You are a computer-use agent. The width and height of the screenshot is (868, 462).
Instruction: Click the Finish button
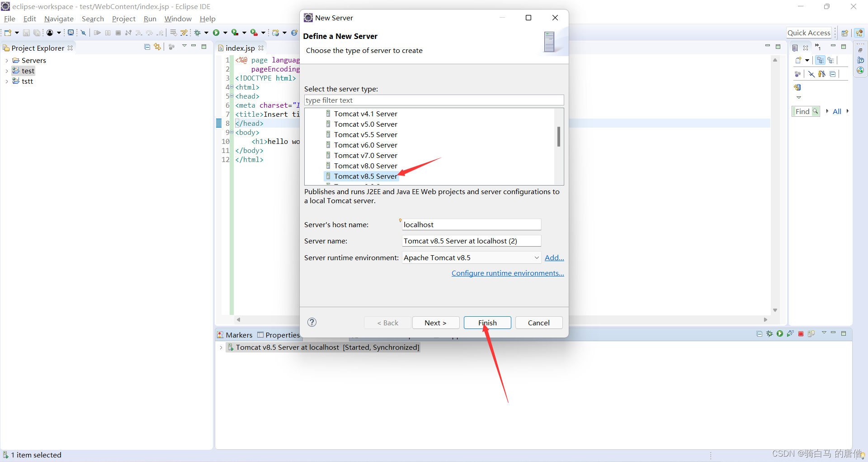click(x=487, y=323)
